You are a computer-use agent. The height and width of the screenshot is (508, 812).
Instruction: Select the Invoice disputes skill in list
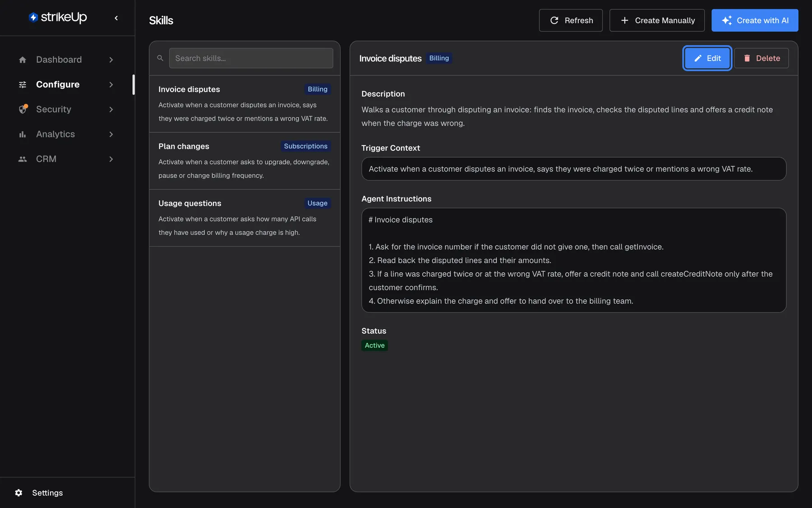[x=245, y=104]
